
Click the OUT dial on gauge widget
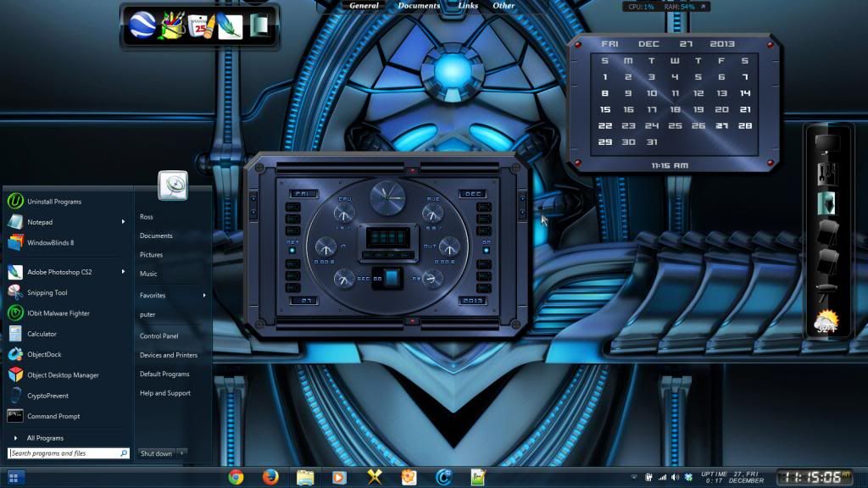(x=449, y=247)
